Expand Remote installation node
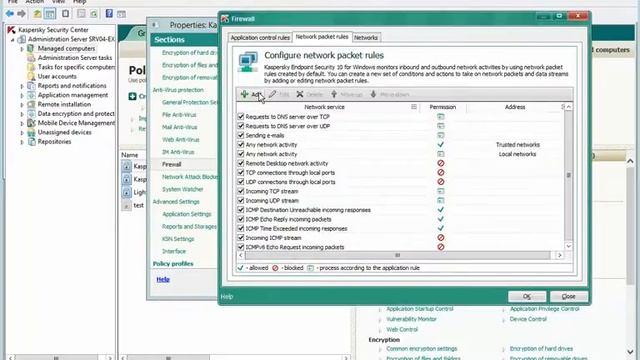Viewport: 640px width, 360px height. 22,104
